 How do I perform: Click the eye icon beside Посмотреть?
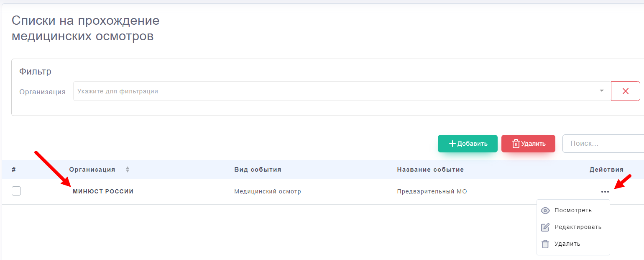coord(545,211)
